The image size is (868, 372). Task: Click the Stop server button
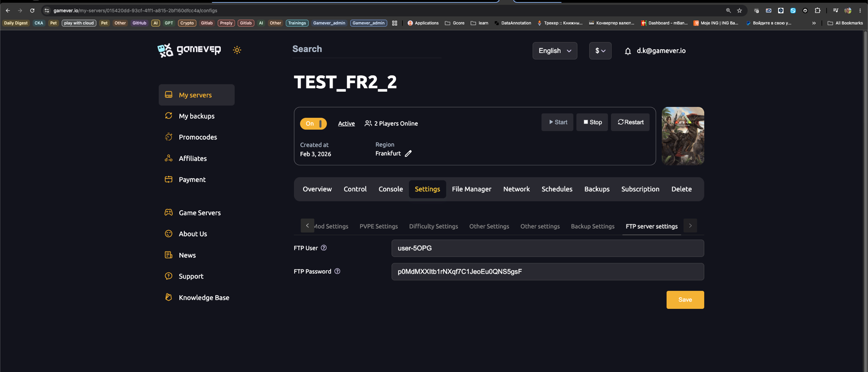(592, 122)
